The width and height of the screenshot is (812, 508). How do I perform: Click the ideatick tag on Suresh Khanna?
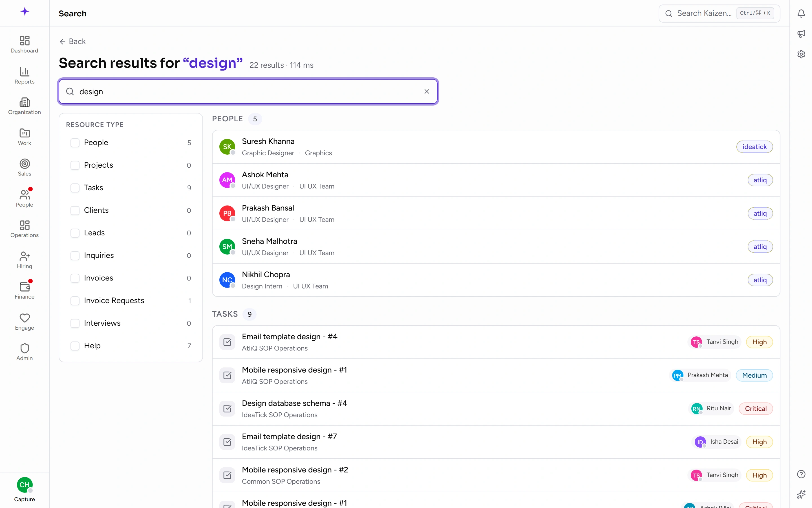click(x=754, y=147)
